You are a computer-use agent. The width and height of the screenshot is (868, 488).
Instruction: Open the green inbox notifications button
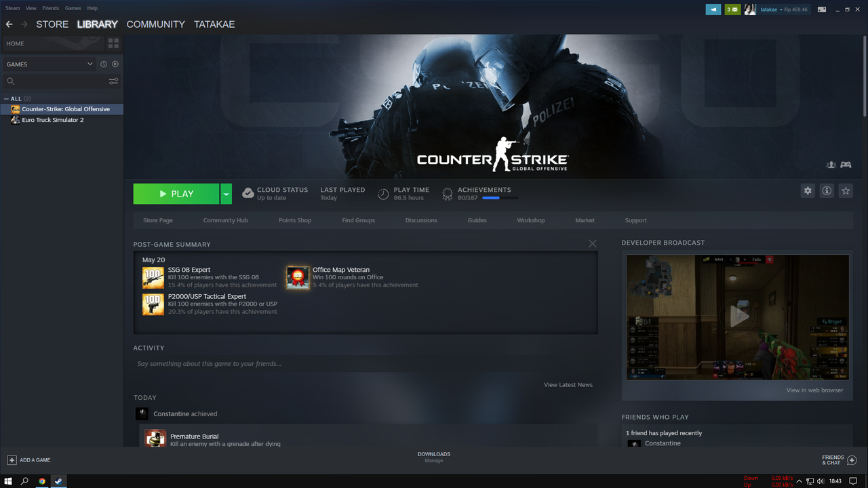[x=732, y=9]
